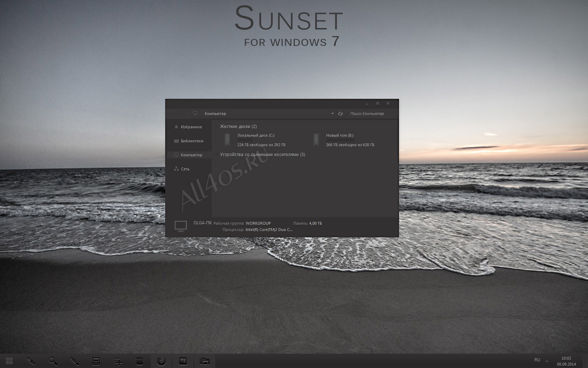Expand Устройства со съемными носителями group

pos(217,155)
